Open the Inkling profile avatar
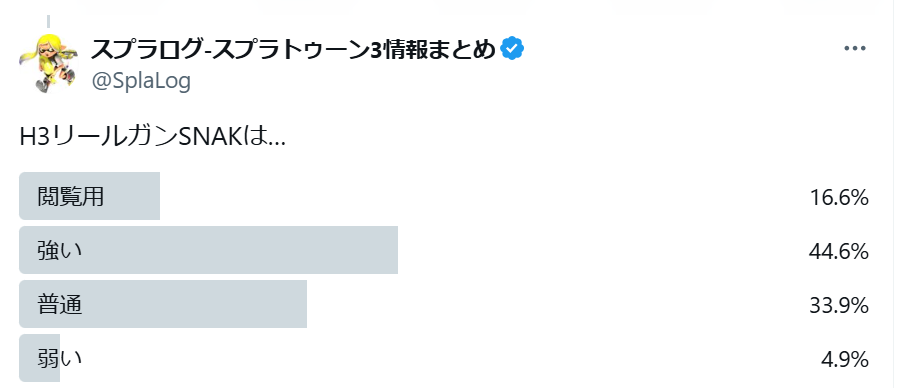 tap(48, 63)
